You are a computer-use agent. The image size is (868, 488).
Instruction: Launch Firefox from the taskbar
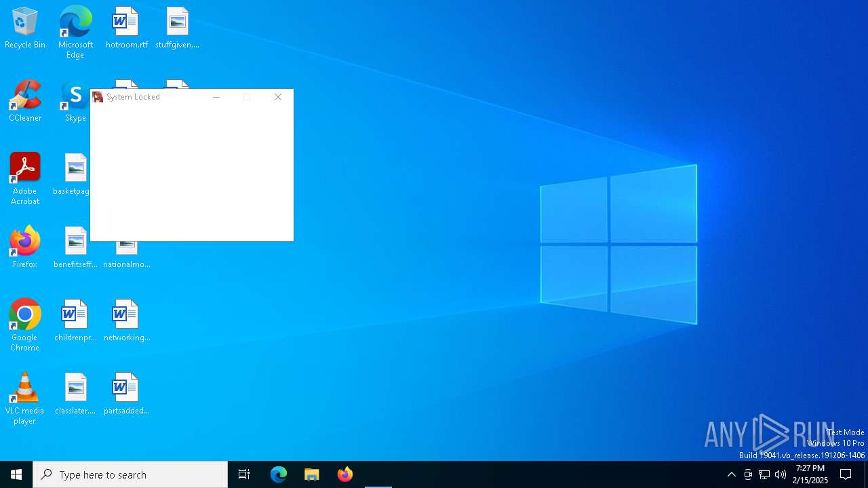coord(345,474)
